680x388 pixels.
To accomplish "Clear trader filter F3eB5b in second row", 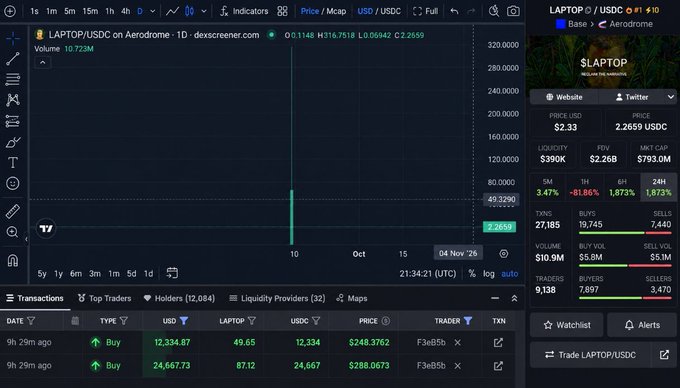I will coord(457,366).
